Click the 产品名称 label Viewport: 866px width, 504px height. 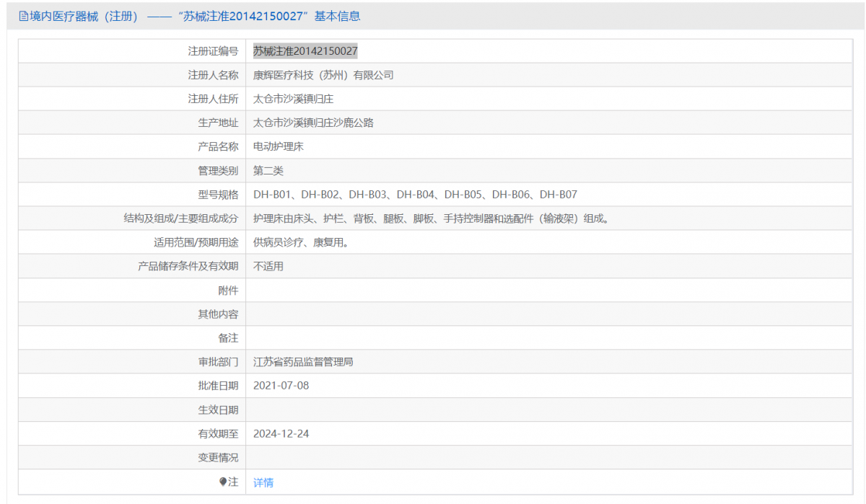point(218,146)
